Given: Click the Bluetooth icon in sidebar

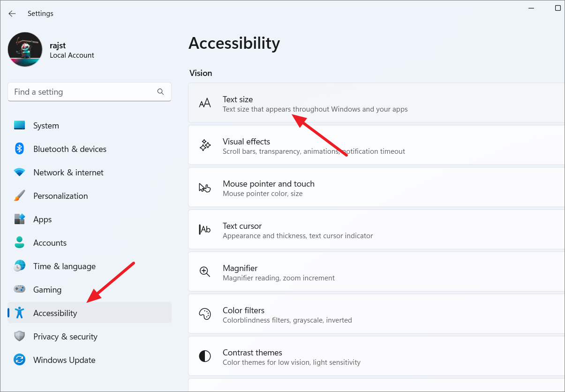Looking at the screenshot, I should [x=19, y=149].
